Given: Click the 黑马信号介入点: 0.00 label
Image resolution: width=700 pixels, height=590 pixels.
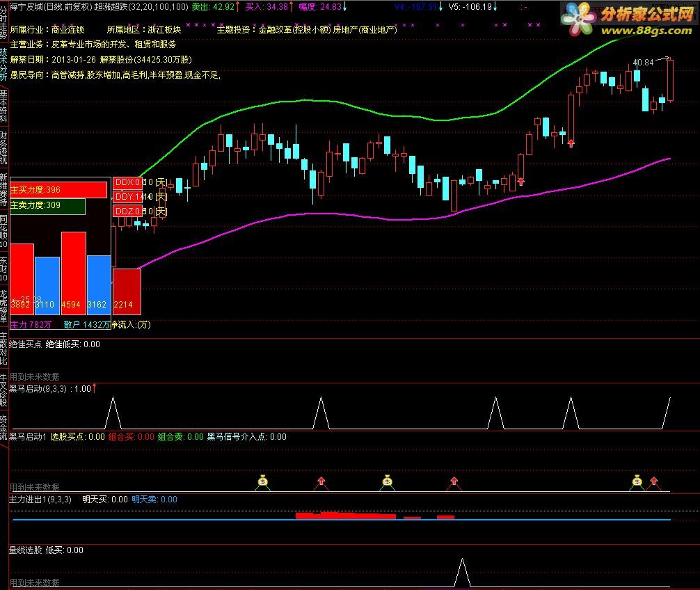Looking at the screenshot, I should pos(246,436).
